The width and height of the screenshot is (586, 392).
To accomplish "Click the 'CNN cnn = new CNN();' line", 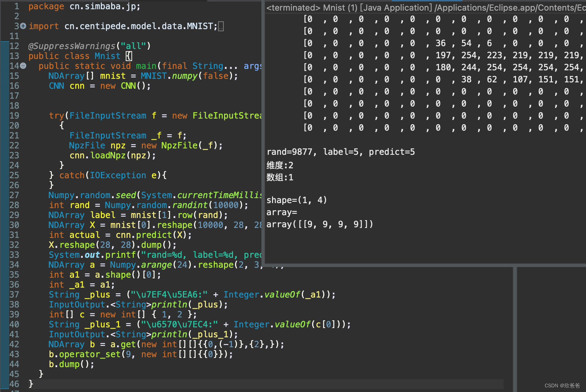I will point(100,86).
